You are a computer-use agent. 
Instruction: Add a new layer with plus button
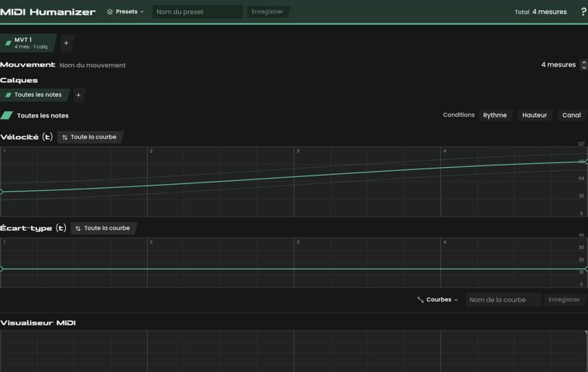pyautogui.click(x=78, y=95)
